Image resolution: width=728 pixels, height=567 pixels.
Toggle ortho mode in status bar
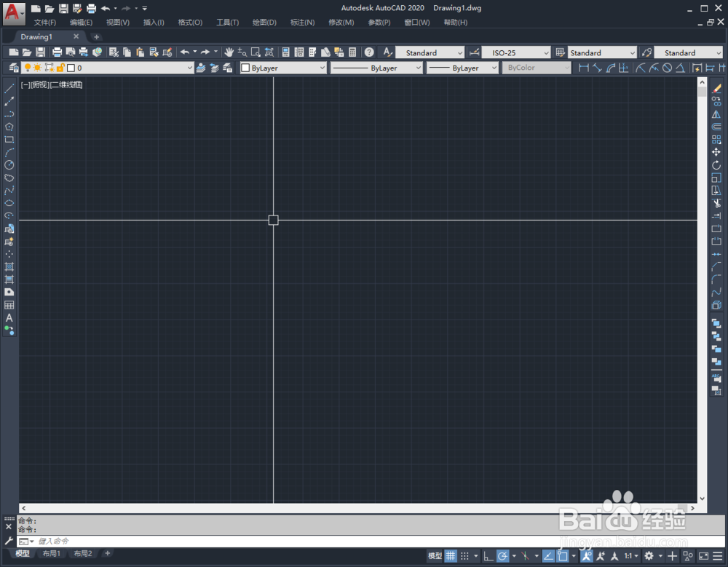click(x=488, y=556)
